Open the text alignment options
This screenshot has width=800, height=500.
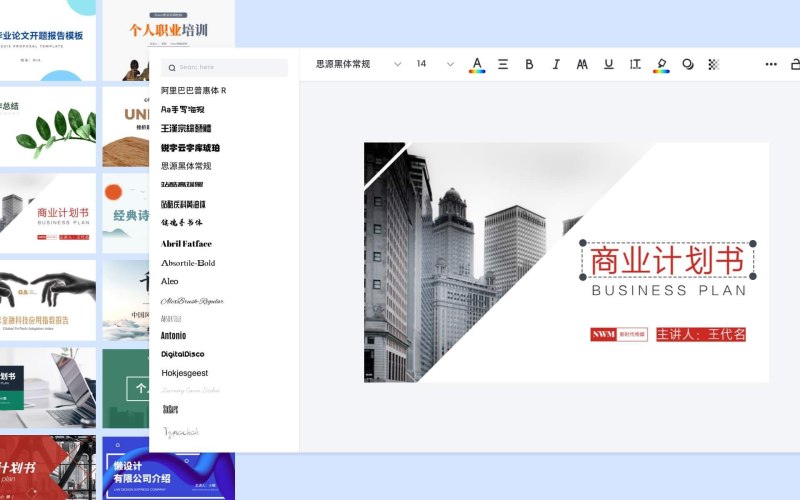click(x=503, y=64)
